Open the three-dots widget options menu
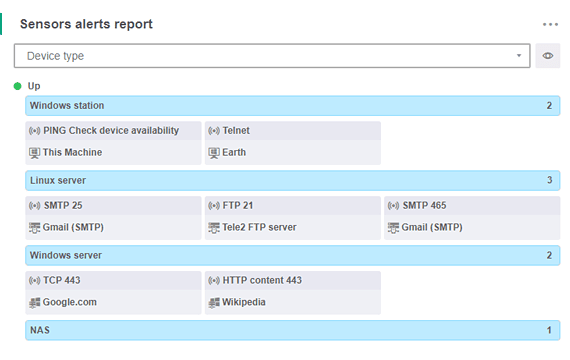This screenshot has width=570, height=360. [550, 24]
